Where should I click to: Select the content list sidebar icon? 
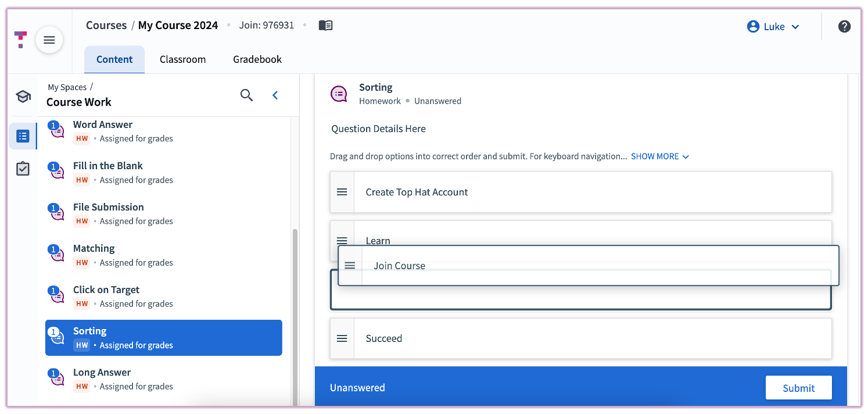(23, 136)
